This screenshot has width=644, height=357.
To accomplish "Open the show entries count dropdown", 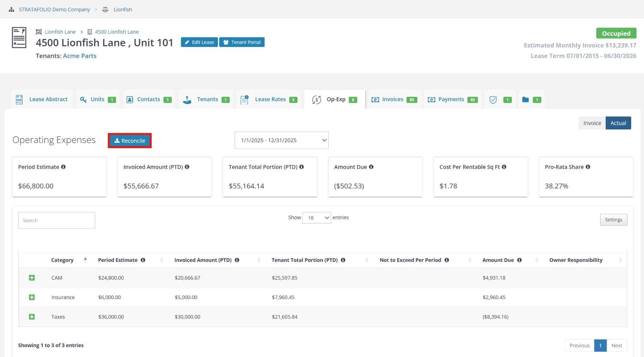I will pos(316,218).
